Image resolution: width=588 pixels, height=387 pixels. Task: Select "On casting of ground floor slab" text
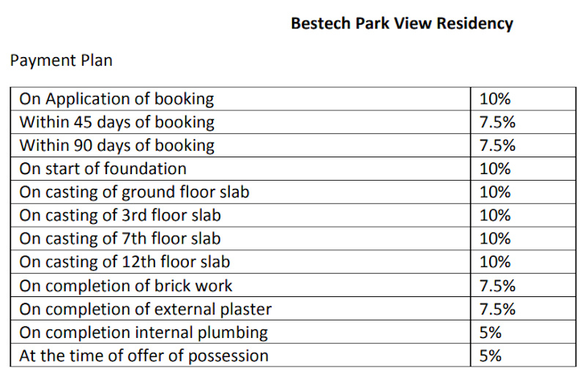click(x=134, y=192)
